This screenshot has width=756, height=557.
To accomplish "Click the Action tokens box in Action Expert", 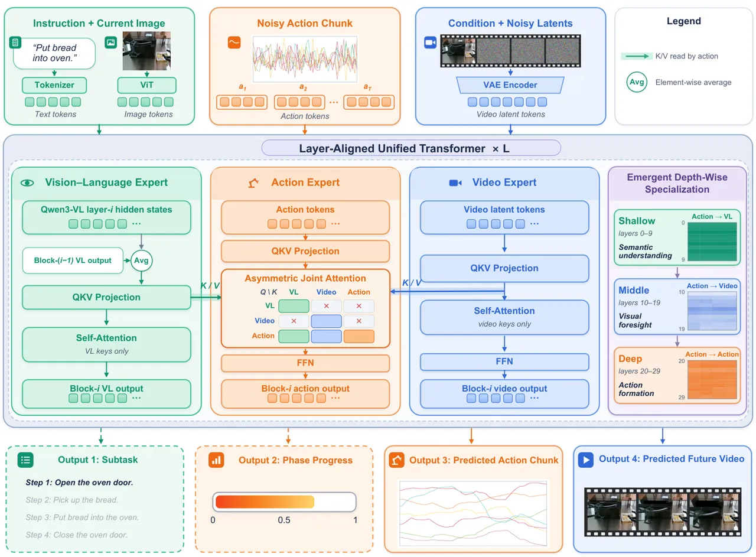I will point(305,217).
